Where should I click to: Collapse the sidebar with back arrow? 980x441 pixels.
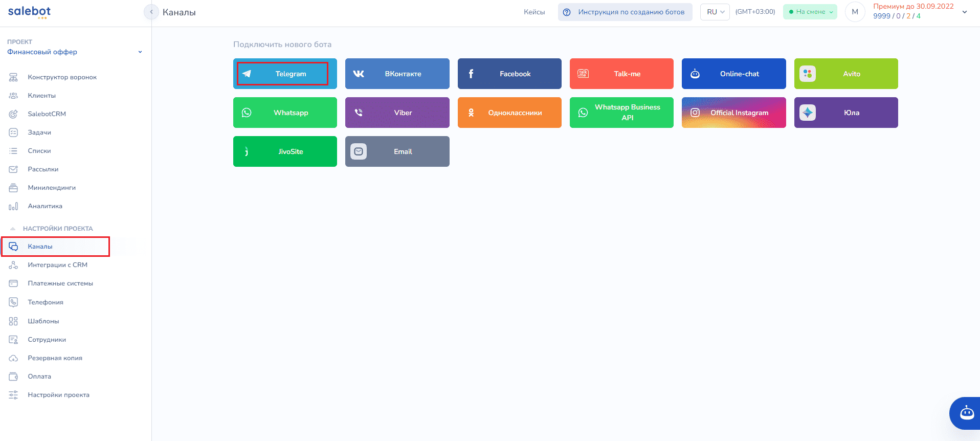pos(151,12)
